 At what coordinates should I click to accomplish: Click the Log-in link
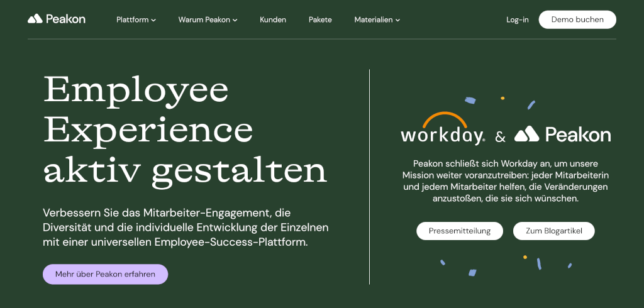click(518, 19)
